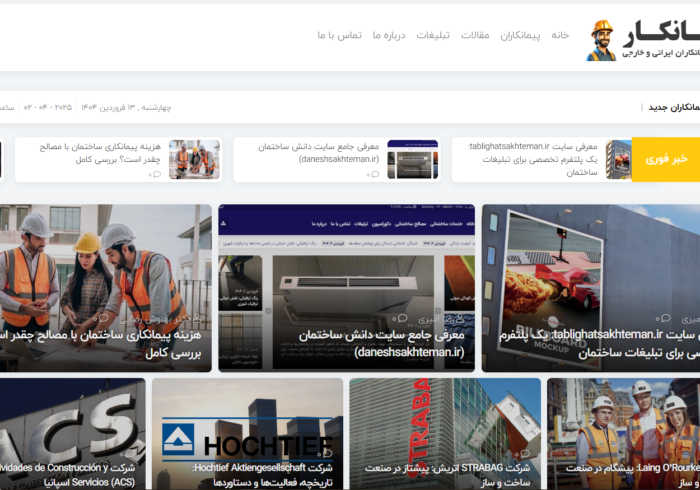Click author icon beside دکتر بهنوش رضایی
700x490 pixels.
click(x=197, y=318)
